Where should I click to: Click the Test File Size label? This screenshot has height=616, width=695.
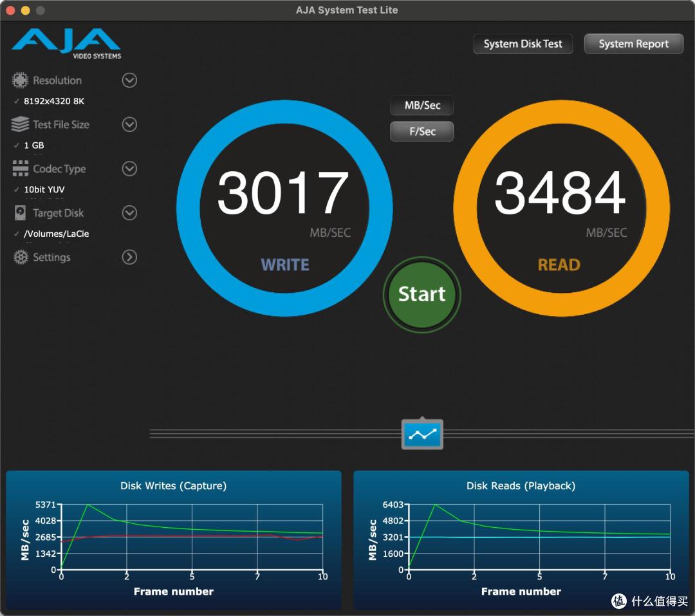click(x=61, y=125)
